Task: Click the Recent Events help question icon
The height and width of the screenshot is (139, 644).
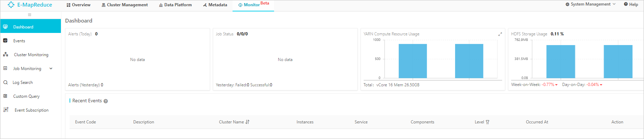Action: pos(106,101)
